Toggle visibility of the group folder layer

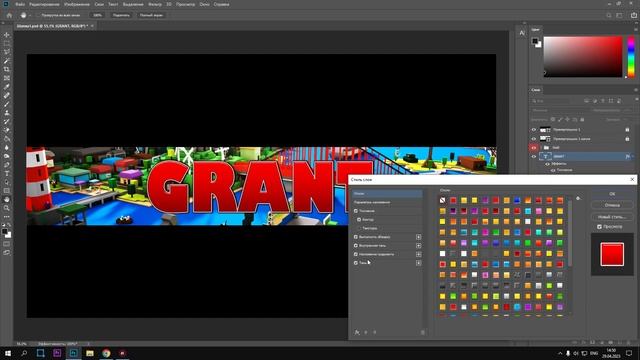click(x=533, y=147)
